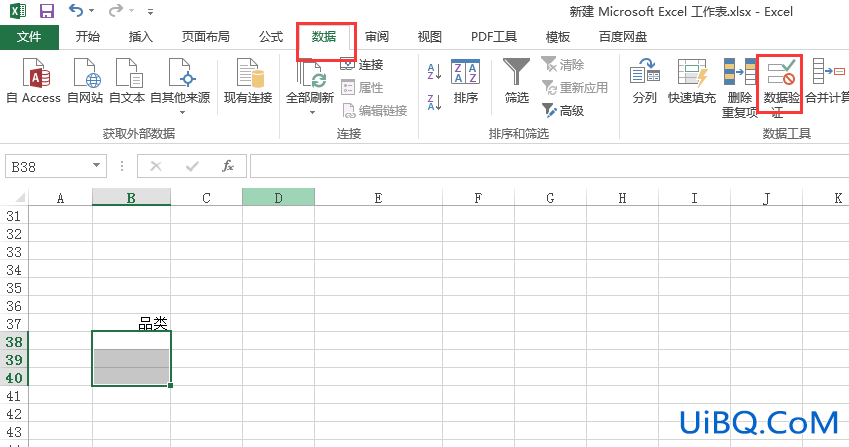Select column E header
The image size is (849, 447).
378,198
